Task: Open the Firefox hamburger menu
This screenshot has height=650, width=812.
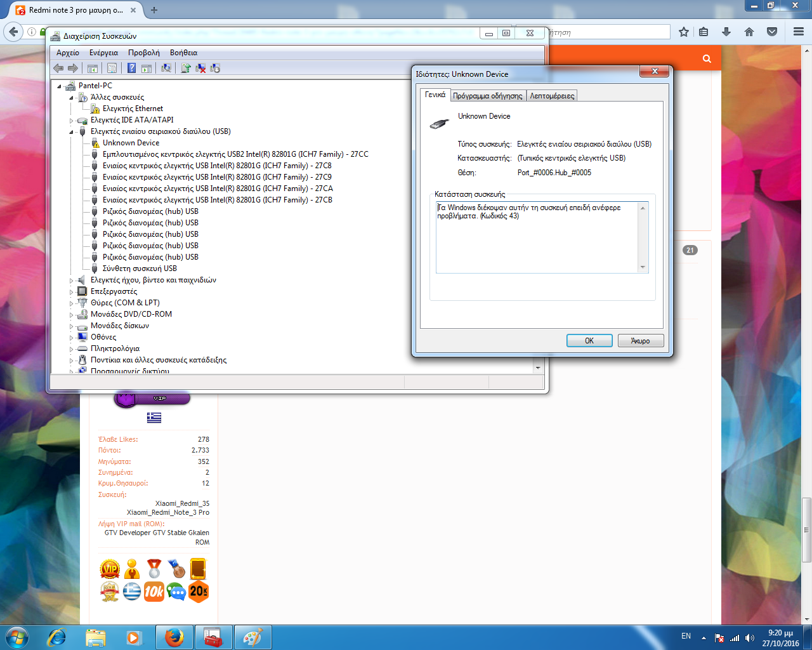Action: click(x=799, y=32)
